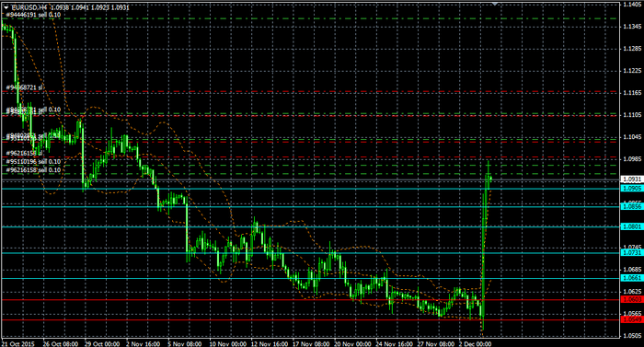
Task: Click the one-click trading arrow beside EURUSD,H4
Action: [x=6, y=7]
